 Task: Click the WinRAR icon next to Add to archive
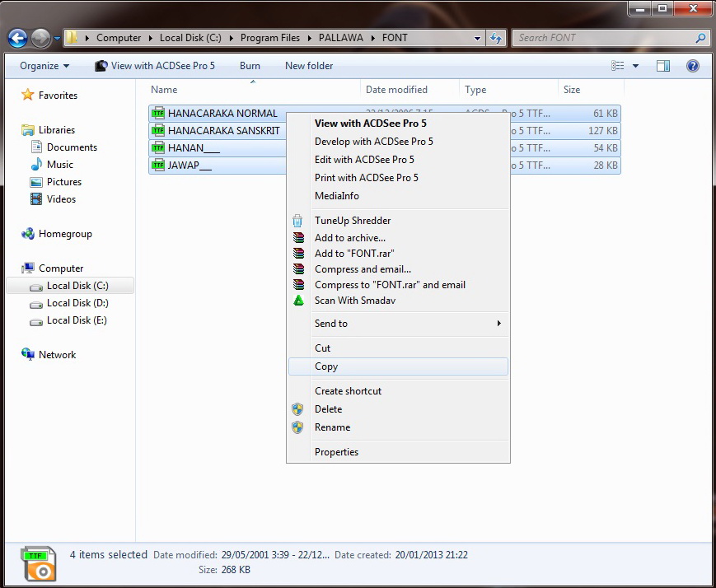pyautogui.click(x=297, y=238)
